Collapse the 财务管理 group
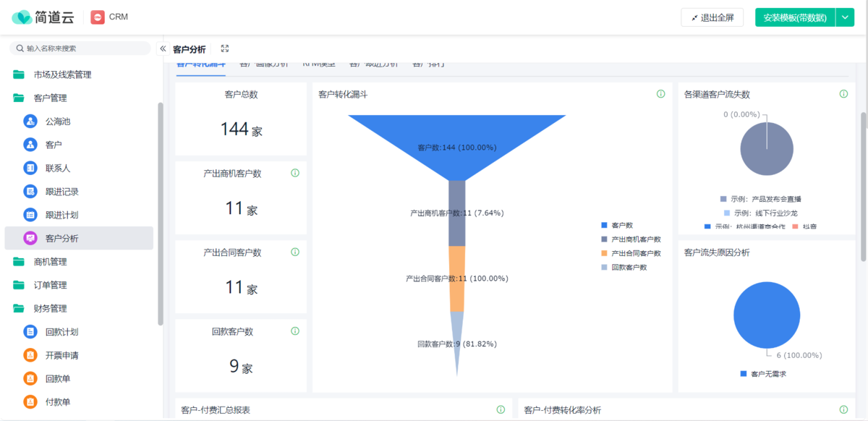This screenshot has width=868, height=421. (79, 308)
